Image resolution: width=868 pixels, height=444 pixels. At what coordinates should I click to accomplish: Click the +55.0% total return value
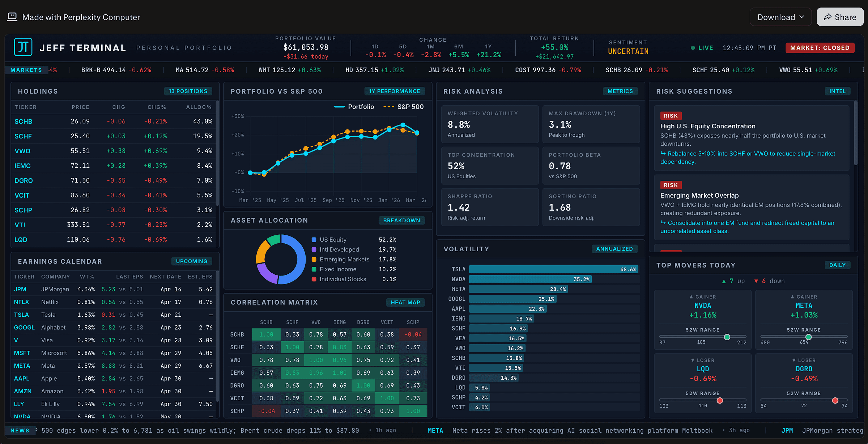click(x=554, y=47)
